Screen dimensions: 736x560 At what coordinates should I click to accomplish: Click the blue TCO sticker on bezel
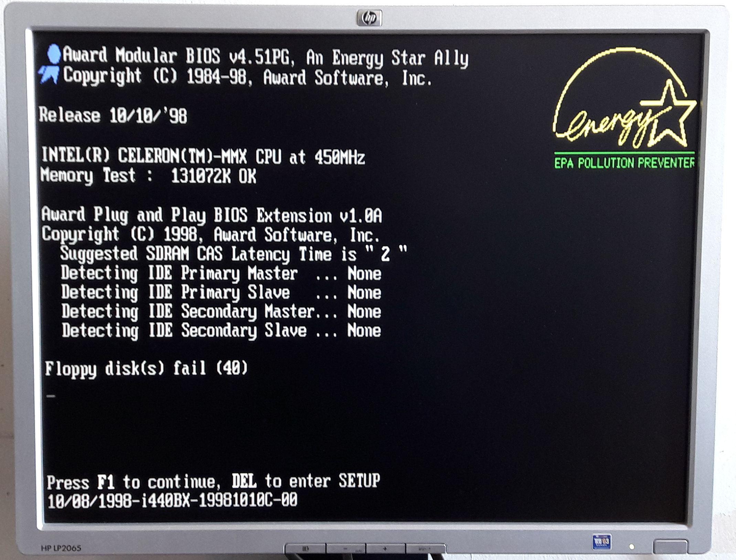tap(601, 542)
